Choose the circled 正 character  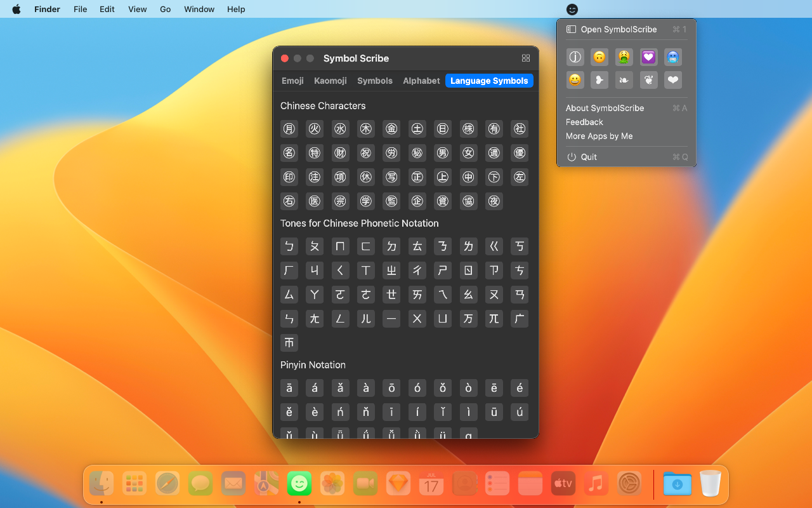coord(417,177)
